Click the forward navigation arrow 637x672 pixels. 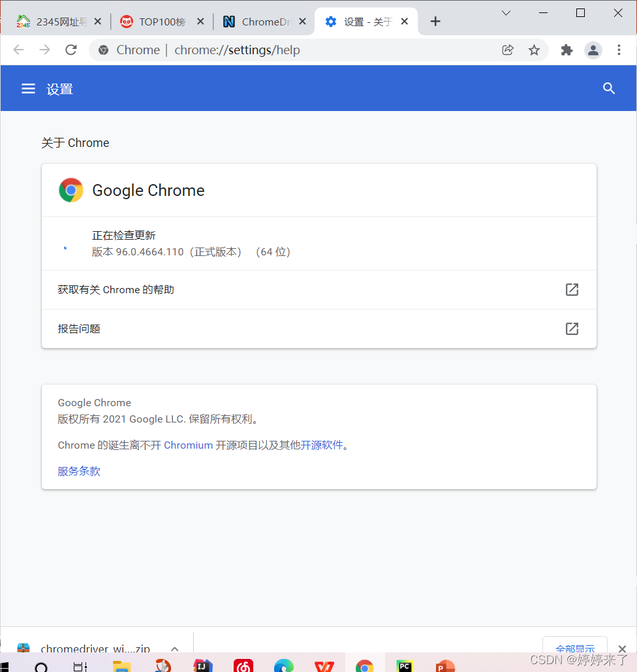44,50
